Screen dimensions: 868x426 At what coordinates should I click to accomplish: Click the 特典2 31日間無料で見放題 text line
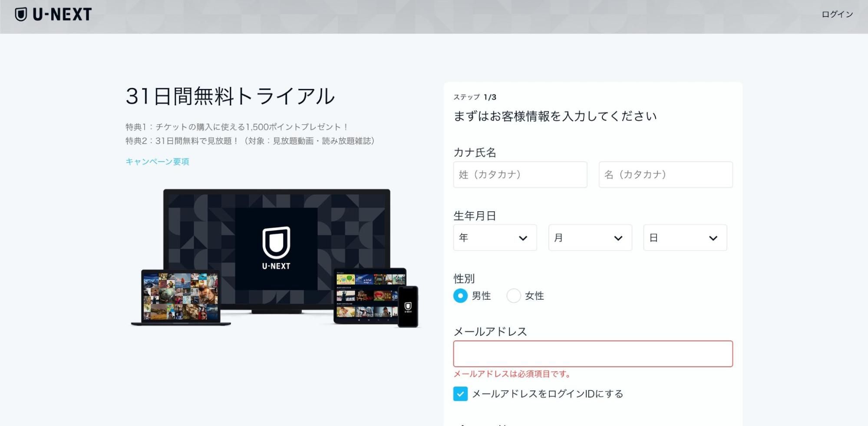250,141
